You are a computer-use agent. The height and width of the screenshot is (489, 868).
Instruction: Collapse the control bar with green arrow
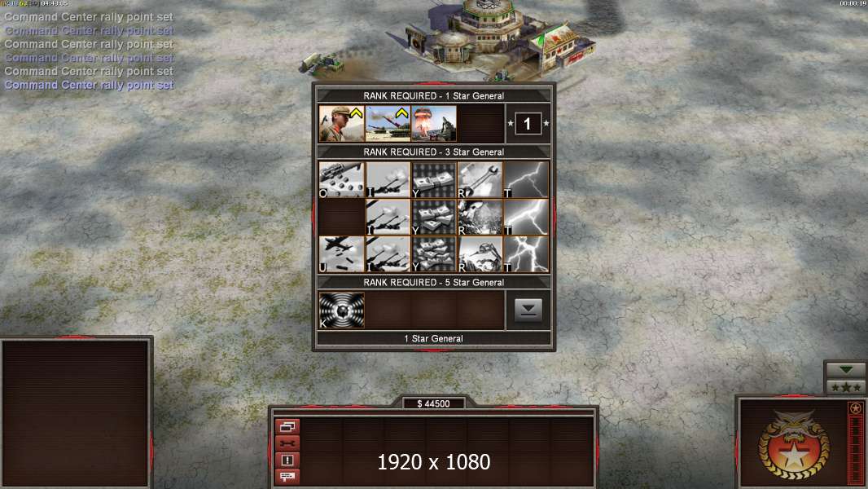tap(845, 369)
